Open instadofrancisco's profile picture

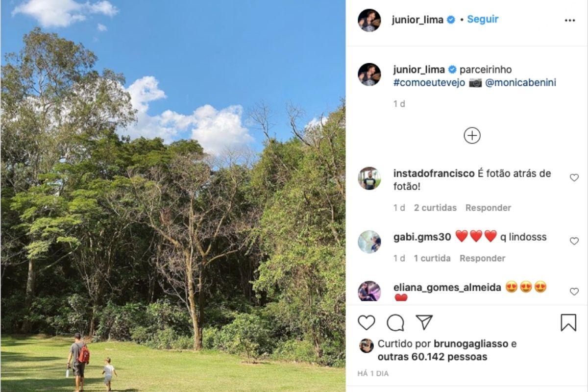tap(369, 178)
